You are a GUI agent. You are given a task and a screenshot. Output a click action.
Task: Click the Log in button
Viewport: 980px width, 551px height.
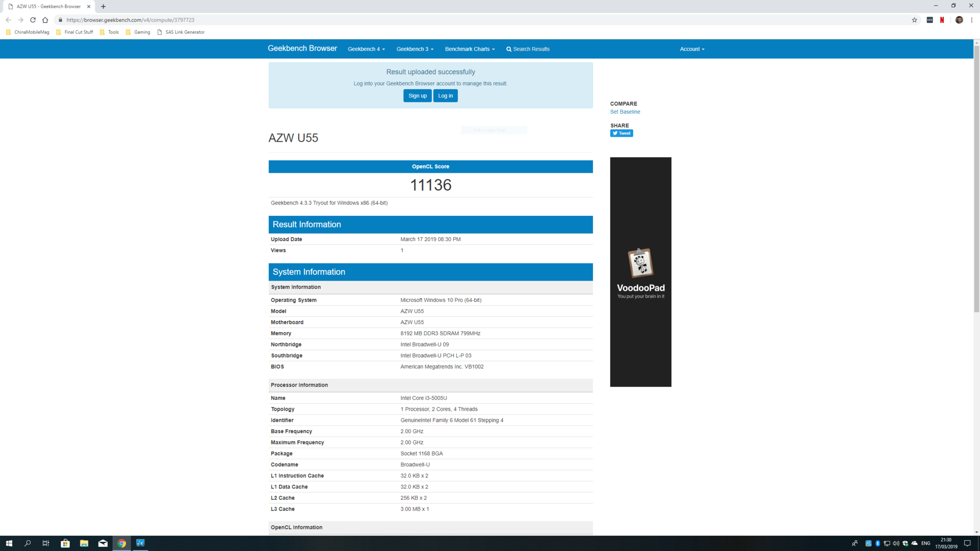pyautogui.click(x=445, y=96)
